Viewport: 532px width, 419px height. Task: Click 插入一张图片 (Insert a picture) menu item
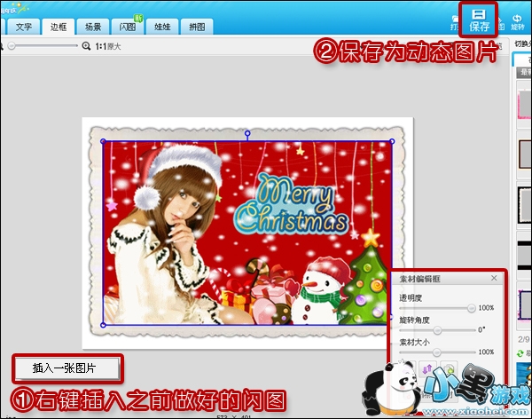(67, 367)
